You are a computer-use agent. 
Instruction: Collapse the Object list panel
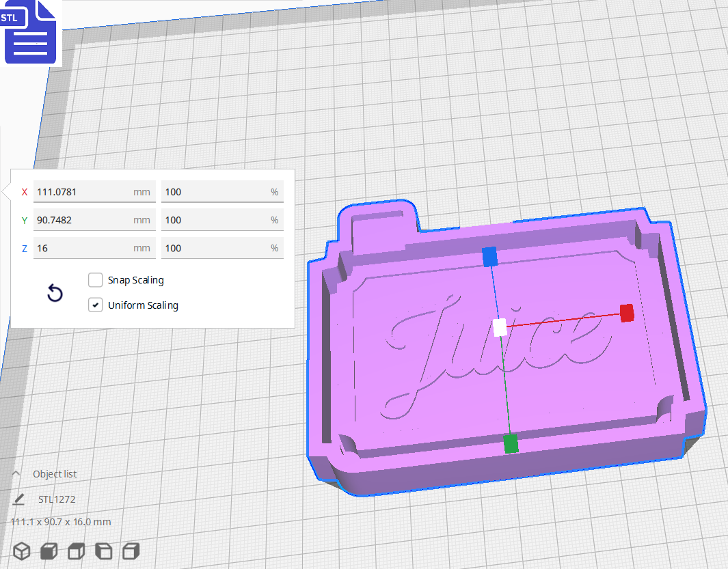(x=18, y=473)
